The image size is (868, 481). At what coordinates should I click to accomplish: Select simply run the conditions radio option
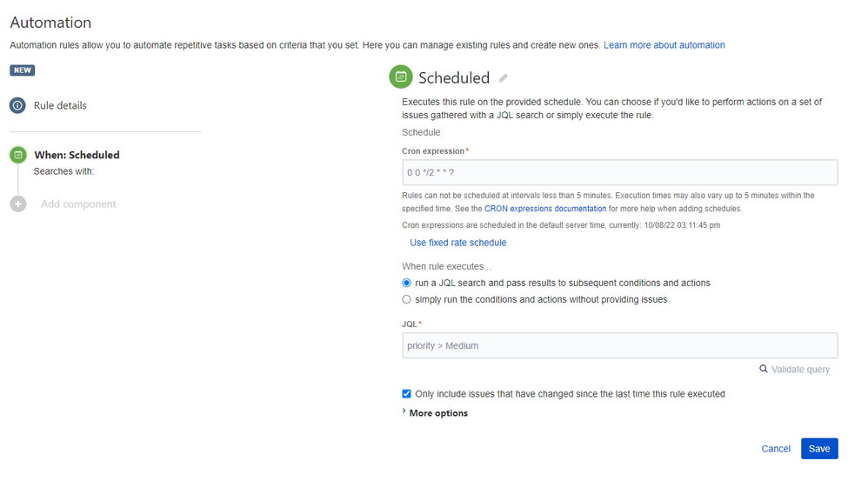click(x=406, y=299)
